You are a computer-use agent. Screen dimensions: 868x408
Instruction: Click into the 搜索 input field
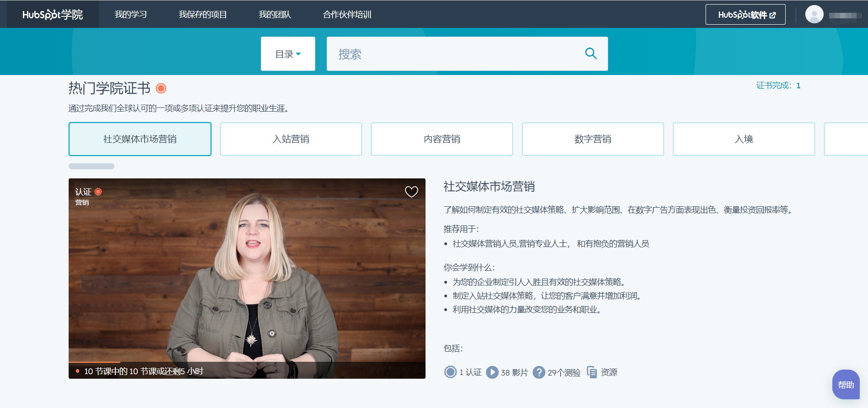point(453,54)
